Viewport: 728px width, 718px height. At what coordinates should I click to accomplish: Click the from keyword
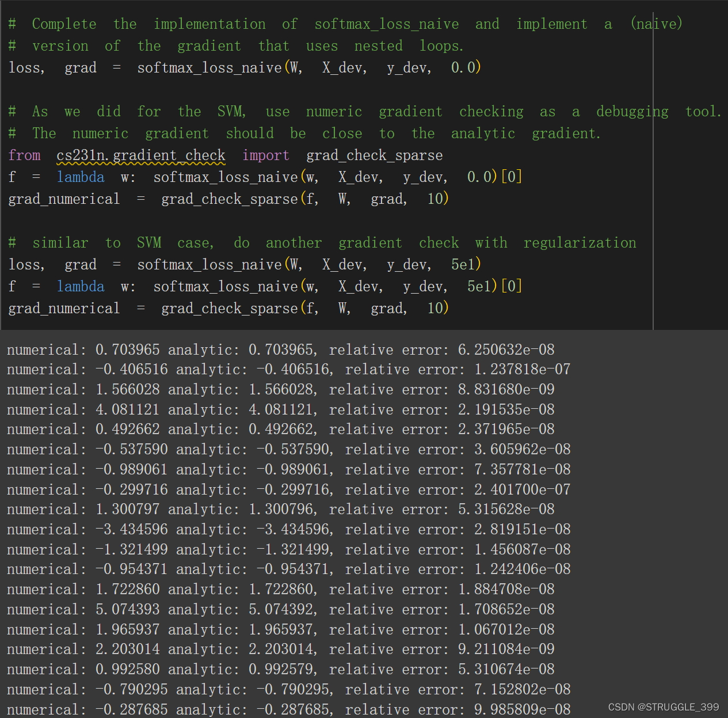(x=25, y=155)
